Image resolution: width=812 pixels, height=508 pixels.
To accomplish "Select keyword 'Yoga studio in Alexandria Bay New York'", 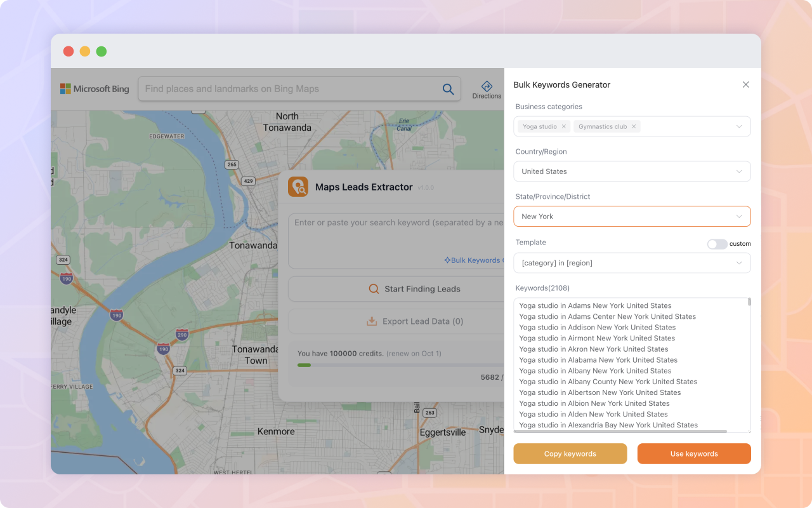I will [608, 425].
